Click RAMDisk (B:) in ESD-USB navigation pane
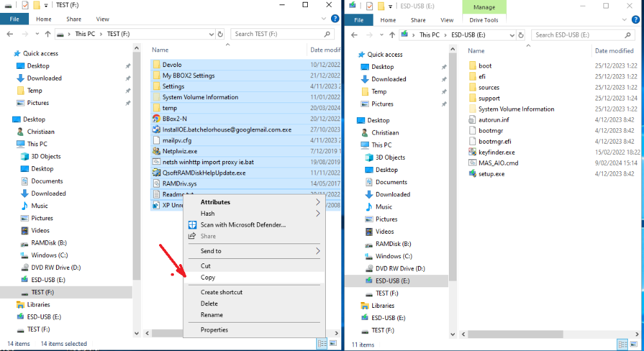644x351 pixels. 392,244
